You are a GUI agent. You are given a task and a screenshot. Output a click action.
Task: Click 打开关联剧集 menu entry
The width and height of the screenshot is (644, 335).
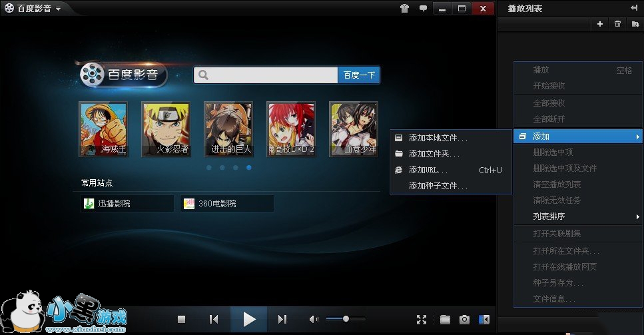[578, 234]
